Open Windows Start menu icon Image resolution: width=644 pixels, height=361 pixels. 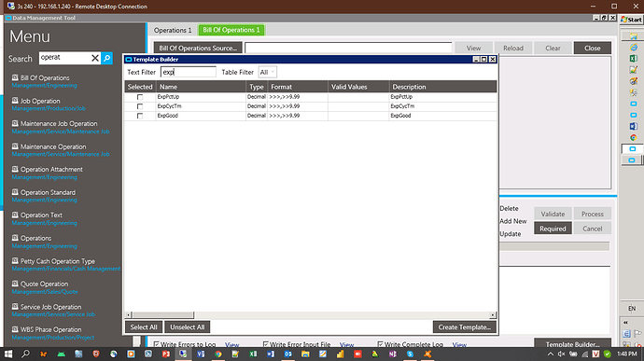click(7, 354)
